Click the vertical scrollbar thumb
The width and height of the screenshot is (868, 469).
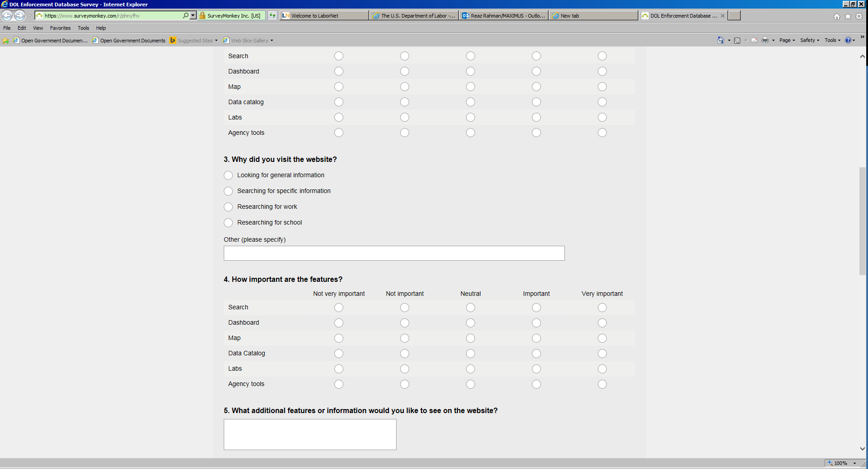click(863, 221)
